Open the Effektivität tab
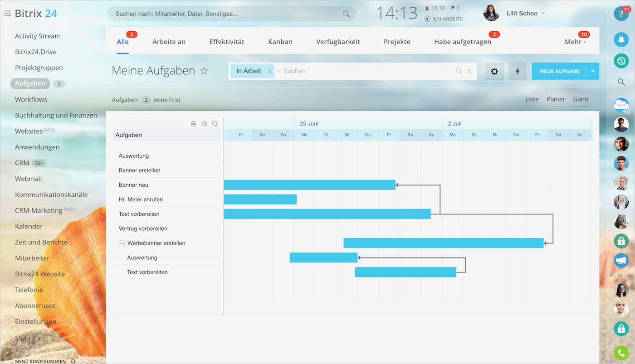Screen dimensions: 635x364 pos(227,42)
